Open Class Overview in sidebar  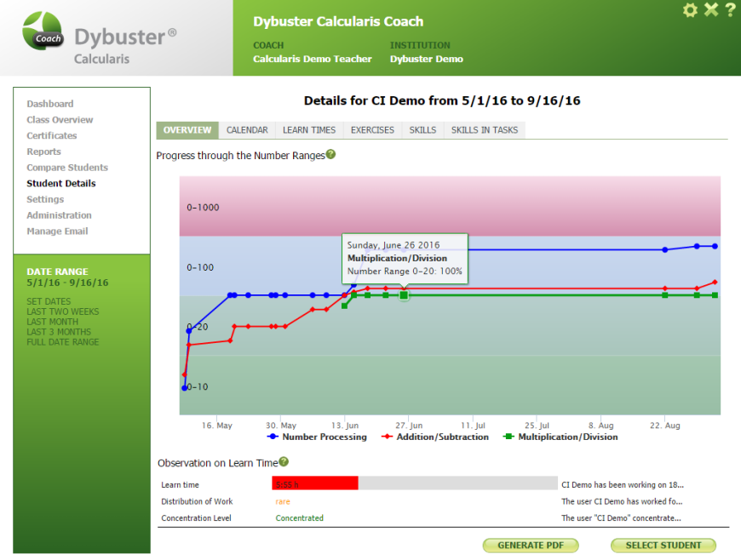[60, 120]
